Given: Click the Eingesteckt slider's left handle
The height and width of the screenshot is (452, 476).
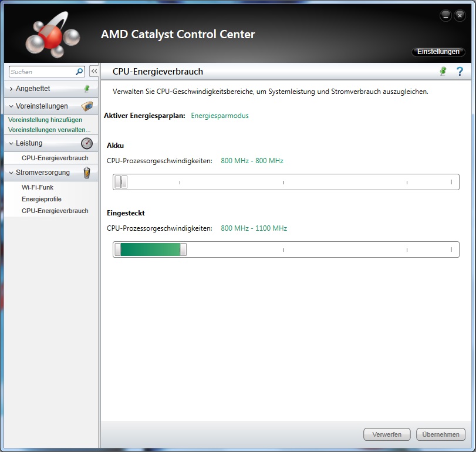Looking at the screenshot, I should 118,249.
